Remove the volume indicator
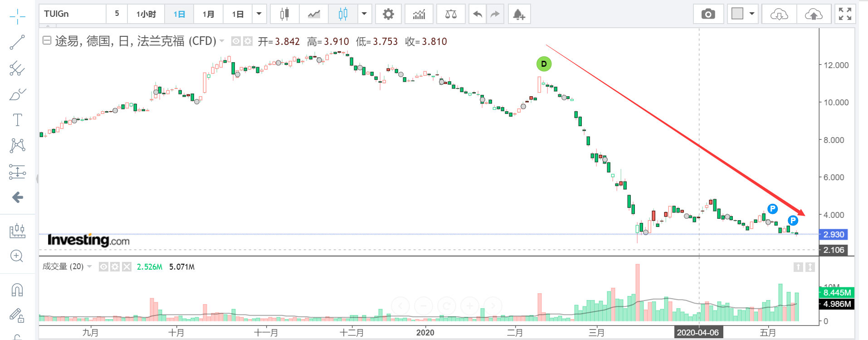 coord(127,267)
